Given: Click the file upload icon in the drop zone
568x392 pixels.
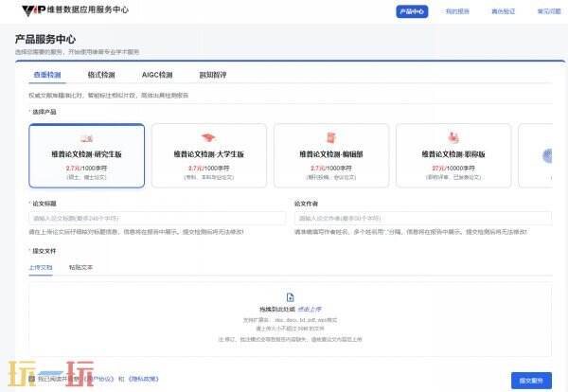Looking at the screenshot, I should (291, 297).
